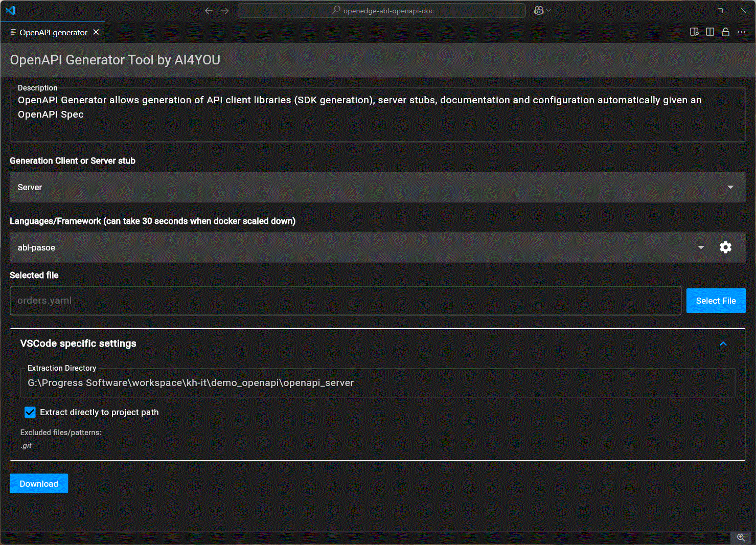Click the OpenAPI Generator Tool by AI4YOU title

click(x=115, y=60)
